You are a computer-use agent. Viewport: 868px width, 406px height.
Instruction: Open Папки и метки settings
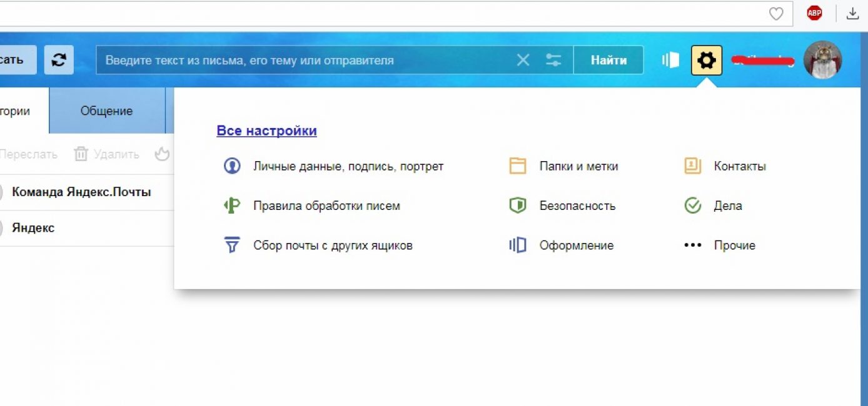click(x=579, y=166)
